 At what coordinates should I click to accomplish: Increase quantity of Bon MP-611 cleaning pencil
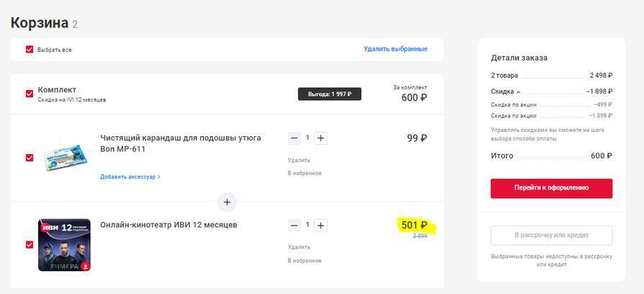point(321,138)
